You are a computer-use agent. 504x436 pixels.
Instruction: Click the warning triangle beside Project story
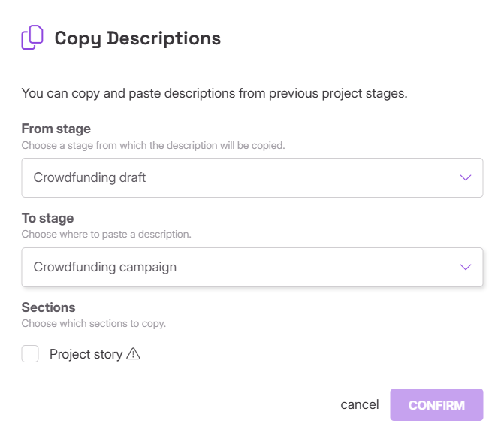tap(134, 354)
